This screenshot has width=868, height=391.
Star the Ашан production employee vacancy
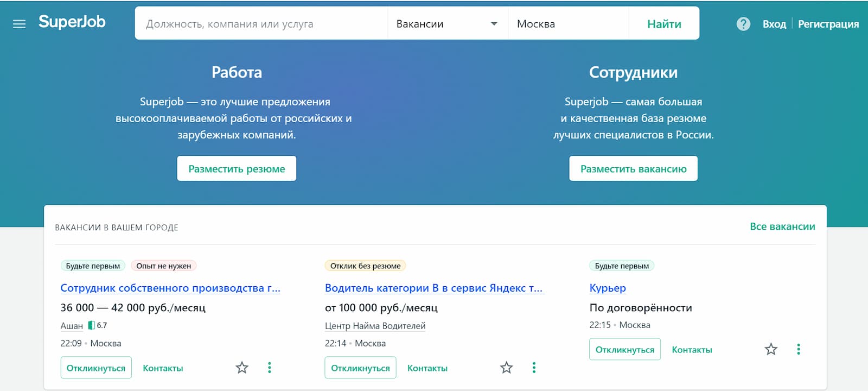coord(242,368)
